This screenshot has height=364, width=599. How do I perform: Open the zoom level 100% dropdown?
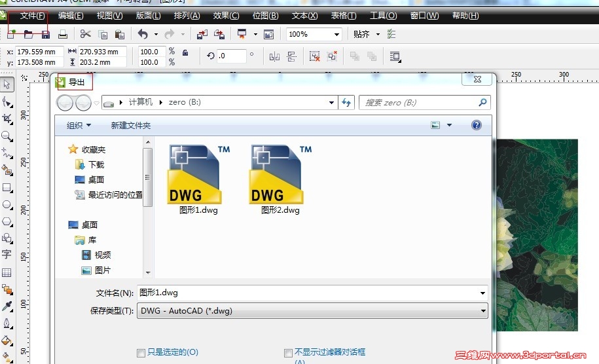[336, 35]
